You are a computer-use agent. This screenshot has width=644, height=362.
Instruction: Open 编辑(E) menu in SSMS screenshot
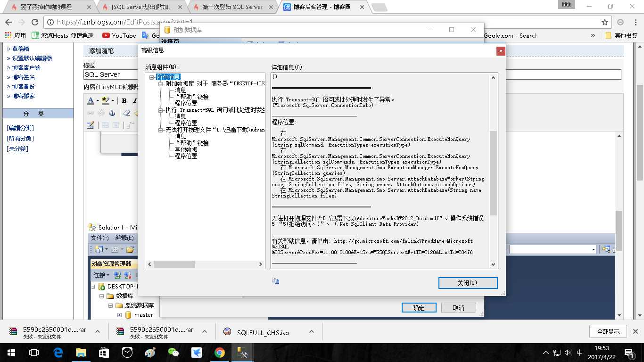(x=125, y=238)
